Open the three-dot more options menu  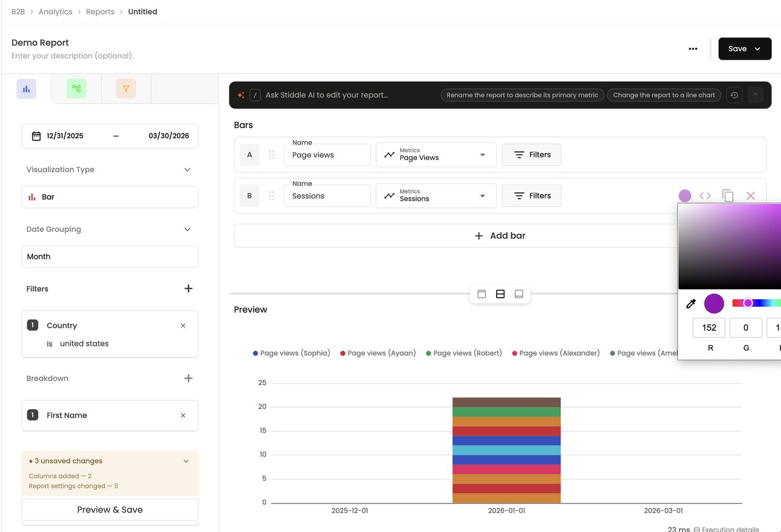(x=693, y=49)
